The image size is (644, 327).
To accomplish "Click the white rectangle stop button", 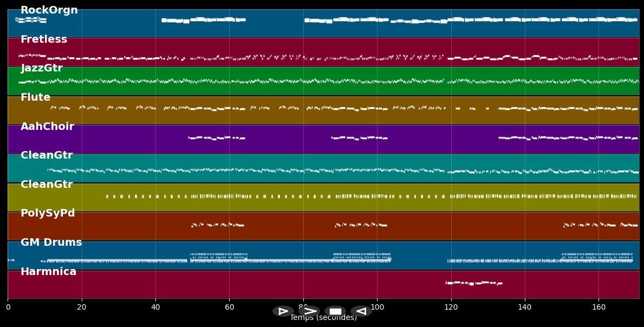I will coord(335,311).
